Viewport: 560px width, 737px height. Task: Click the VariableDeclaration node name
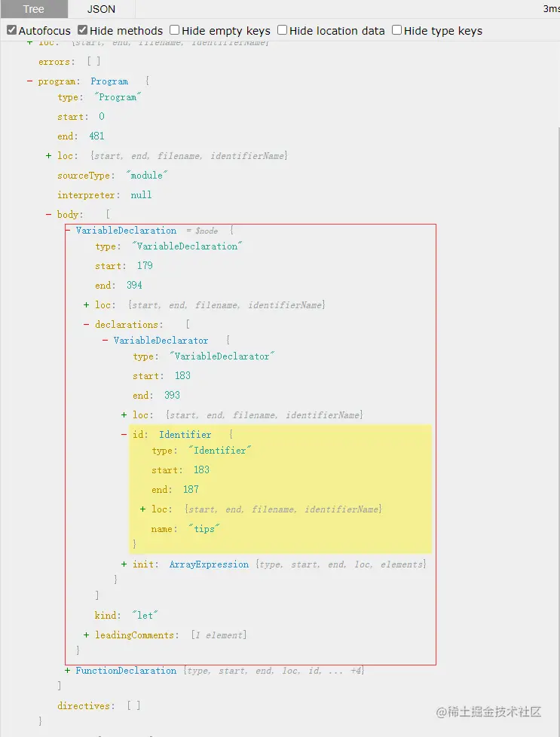click(x=126, y=231)
